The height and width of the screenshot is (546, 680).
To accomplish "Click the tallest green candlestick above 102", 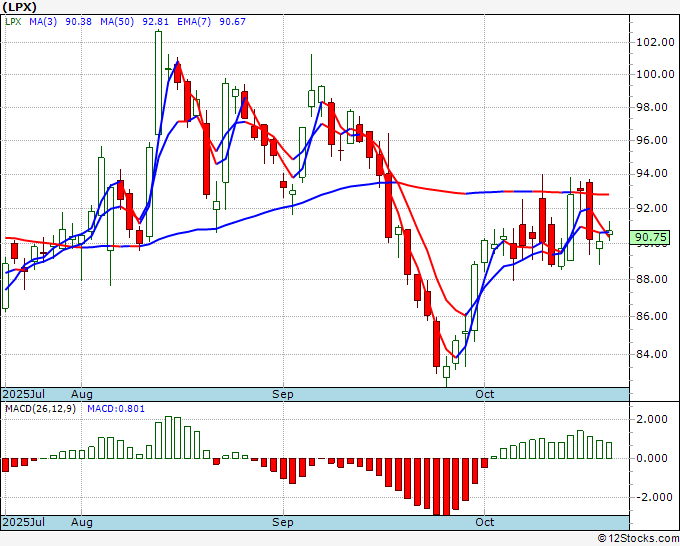I will coord(159,82).
